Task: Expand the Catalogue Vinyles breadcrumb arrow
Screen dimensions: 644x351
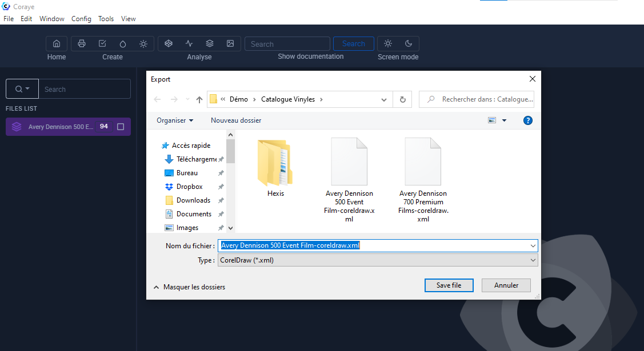Action: [x=321, y=99]
